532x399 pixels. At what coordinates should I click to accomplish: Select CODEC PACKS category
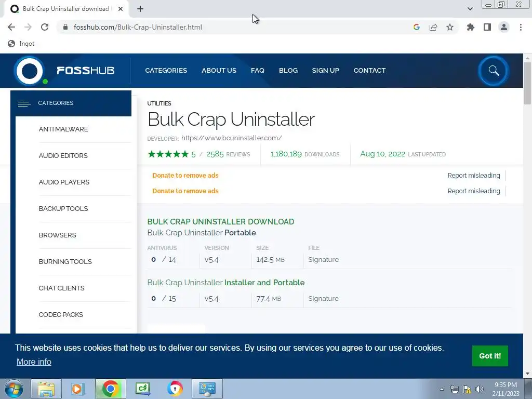[61, 314]
